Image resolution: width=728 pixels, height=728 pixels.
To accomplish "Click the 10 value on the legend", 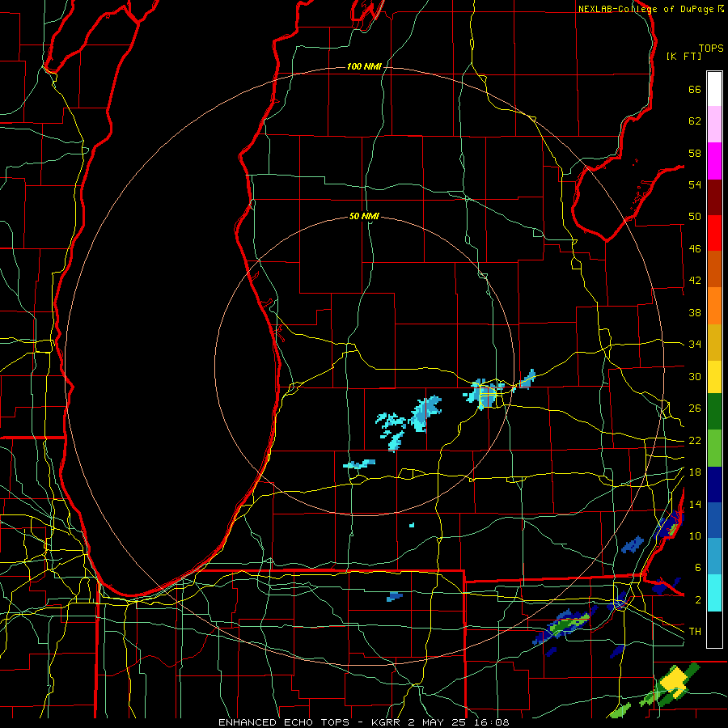I will point(695,535).
